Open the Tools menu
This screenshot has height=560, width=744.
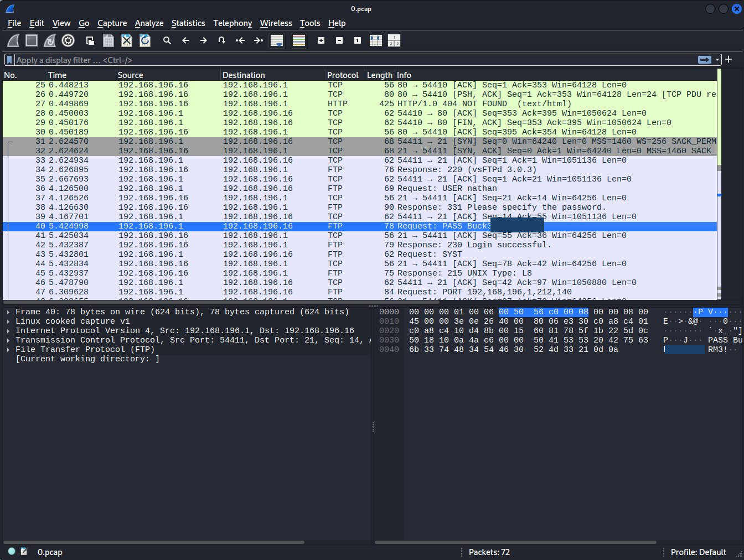point(310,23)
